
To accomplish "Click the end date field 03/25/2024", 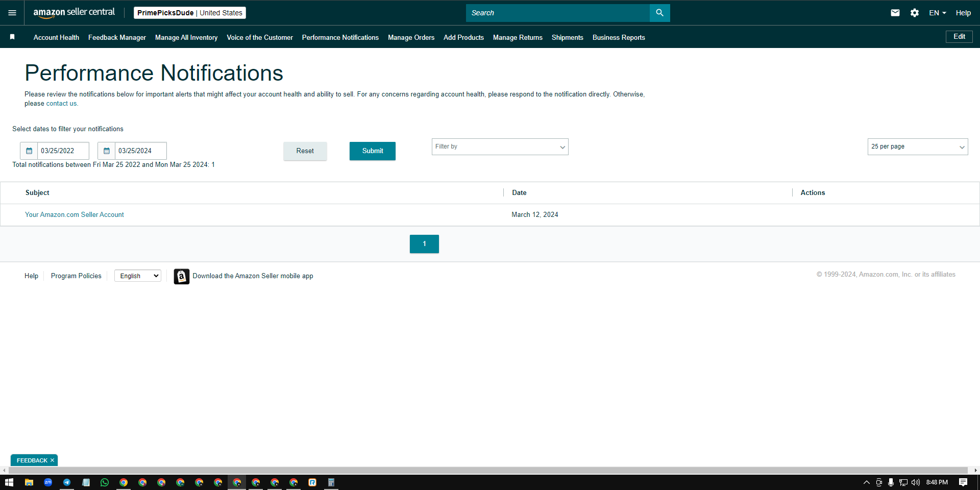I will (x=141, y=151).
